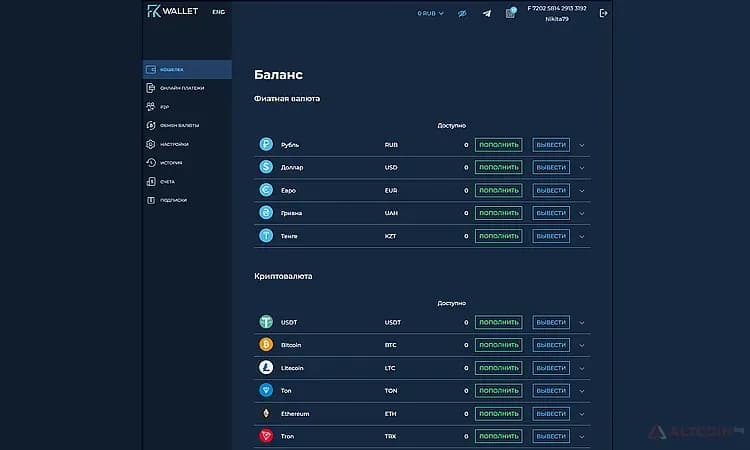
Task: Switch language via ENG link
Action: point(219,12)
